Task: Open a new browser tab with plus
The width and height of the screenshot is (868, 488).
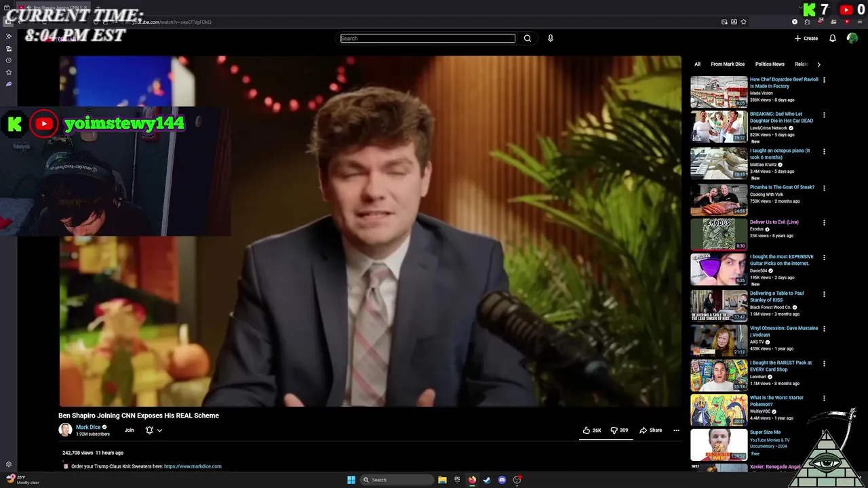Action: (x=98, y=8)
